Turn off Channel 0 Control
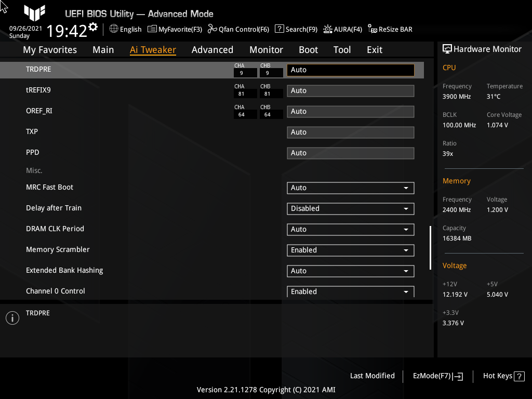The height and width of the screenshot is (399, 532). [350, 291]
